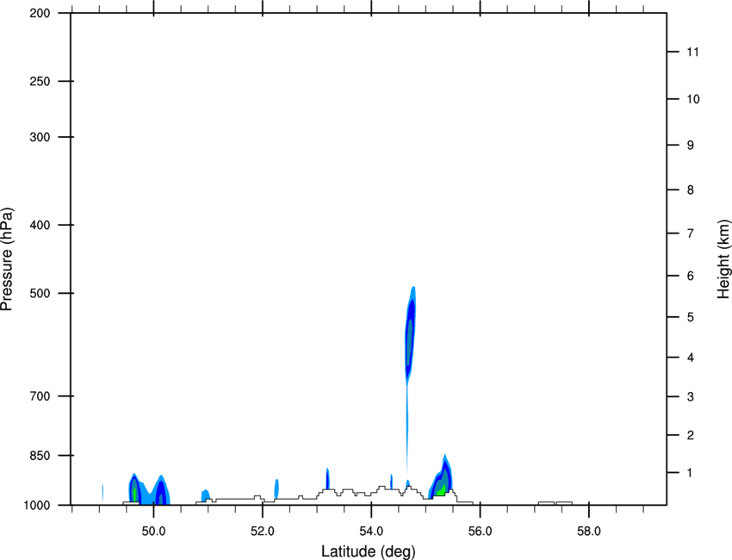The width and height of the screenshot is (732, 560).
Task: Click pressure tick label '400'
Action: [x=40, y=225]
